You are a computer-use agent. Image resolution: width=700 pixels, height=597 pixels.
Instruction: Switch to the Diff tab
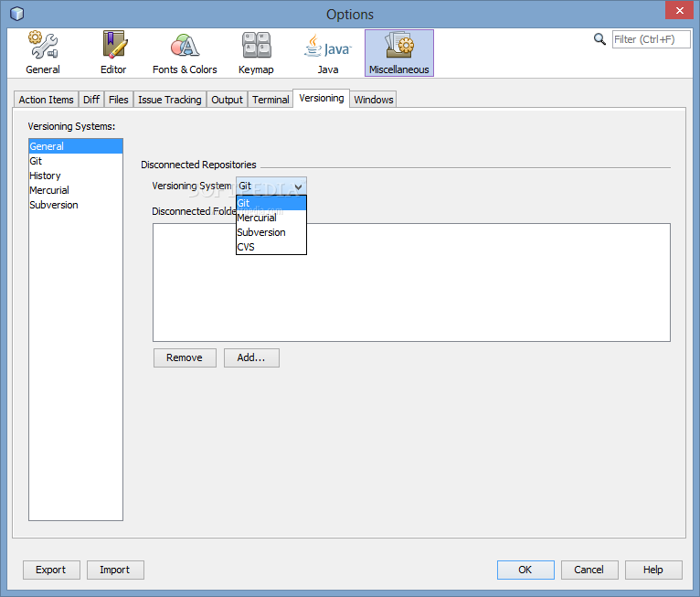(91, 100)
